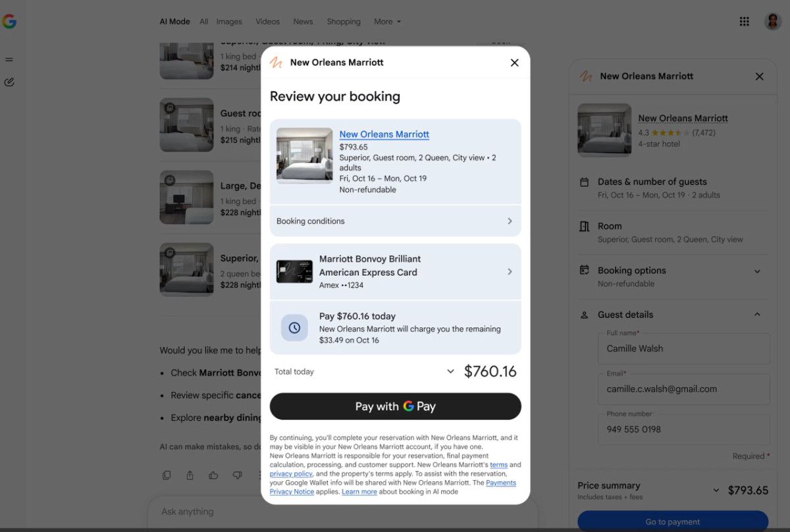Image resolution: width=790 pixels, height=532 pixels.
Task: Share the AI response
Action: [x=190, y=475]
